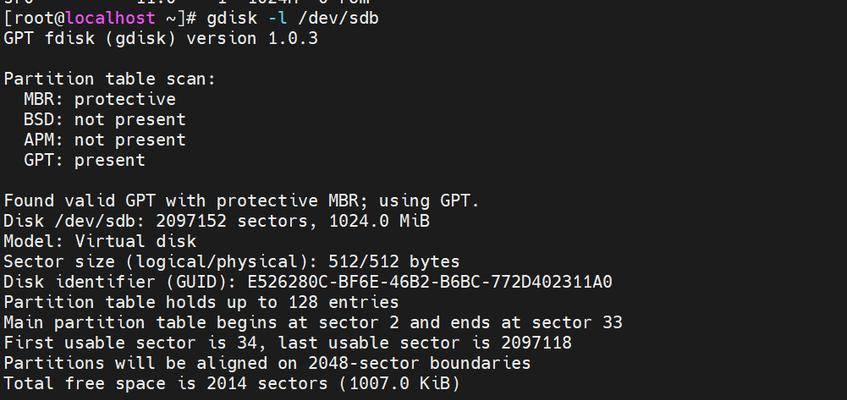This screenshot has height=400, width=847.
Task: Click the Found valid GPT message line
Action: pyautogui.click(x=241, y=201)
